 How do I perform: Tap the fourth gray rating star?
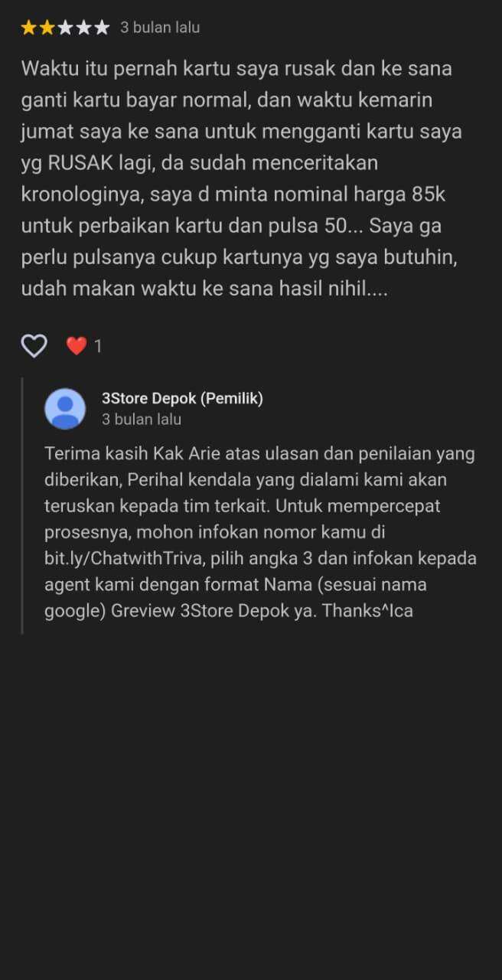[x=83, y=28]
